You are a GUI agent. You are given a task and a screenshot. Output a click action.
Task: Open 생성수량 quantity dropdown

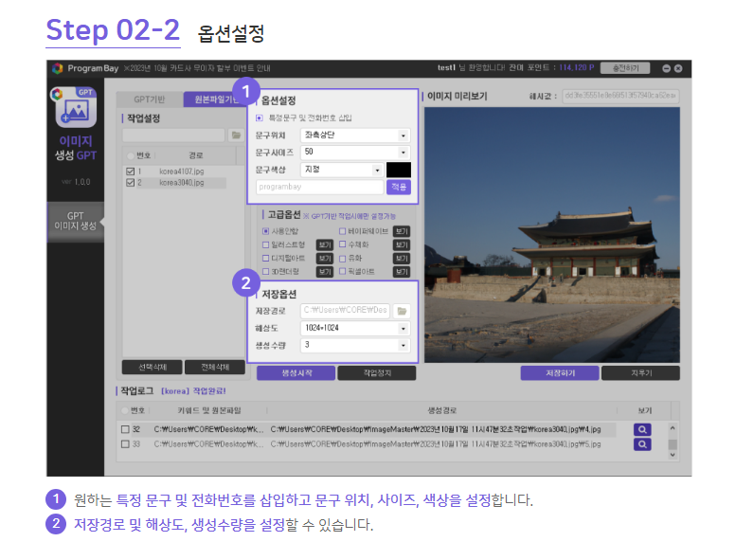(355, 345)
